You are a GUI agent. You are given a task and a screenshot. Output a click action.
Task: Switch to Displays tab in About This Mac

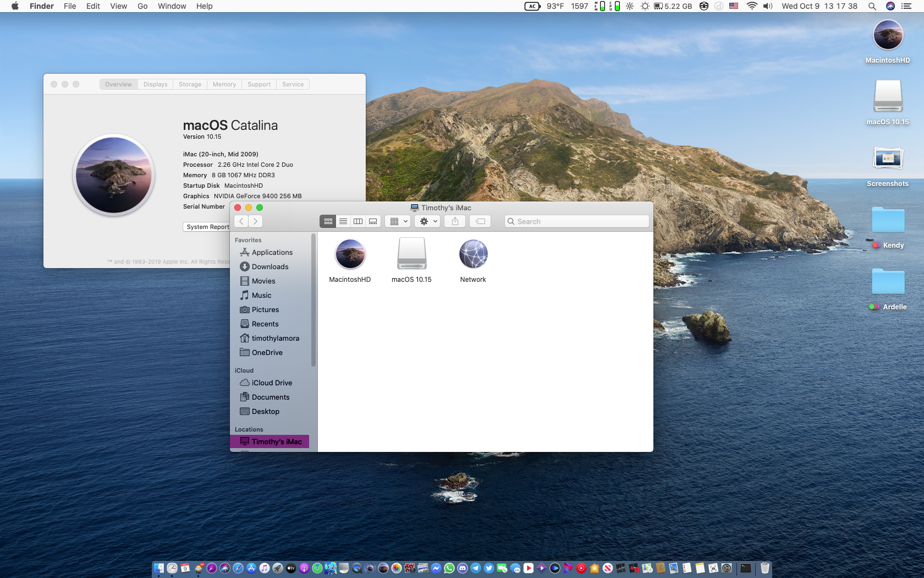click(x=155, y=84)
